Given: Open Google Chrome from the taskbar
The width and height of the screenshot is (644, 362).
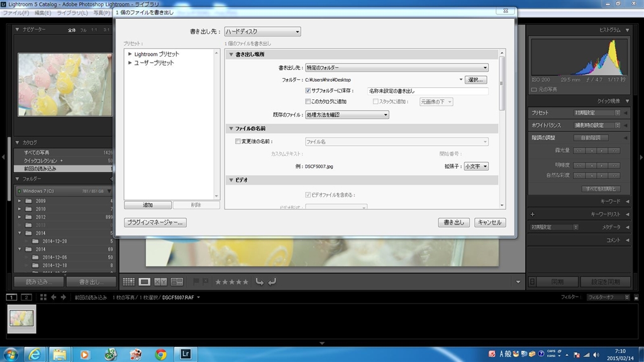Looking at the screenshot, I should (160, 354).
